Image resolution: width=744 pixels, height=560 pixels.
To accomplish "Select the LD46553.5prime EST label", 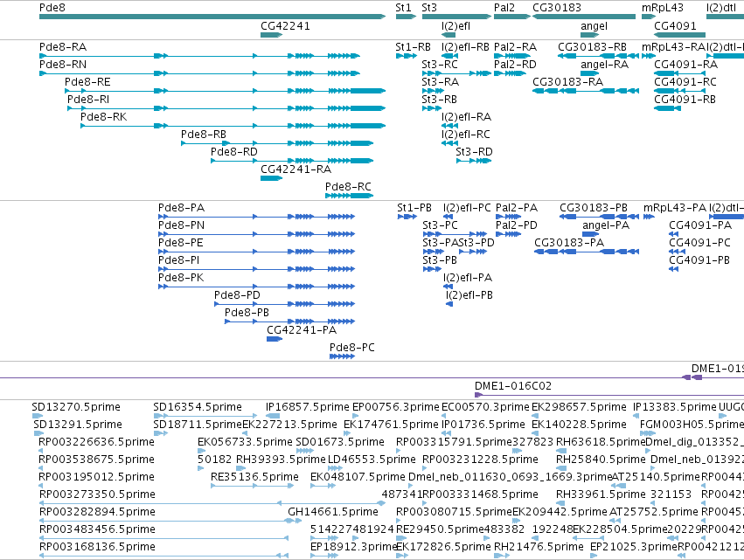I will point(372,460).
